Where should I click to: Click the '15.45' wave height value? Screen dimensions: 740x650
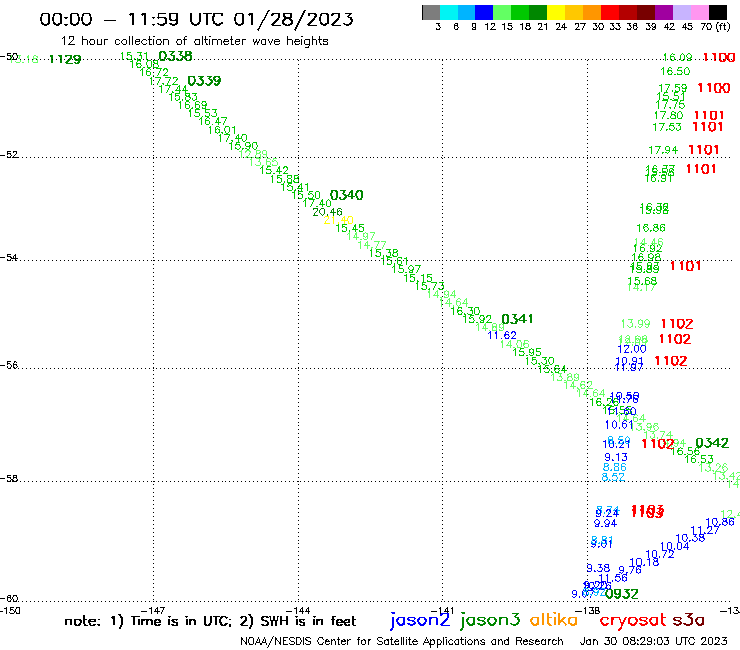point(350,228)
